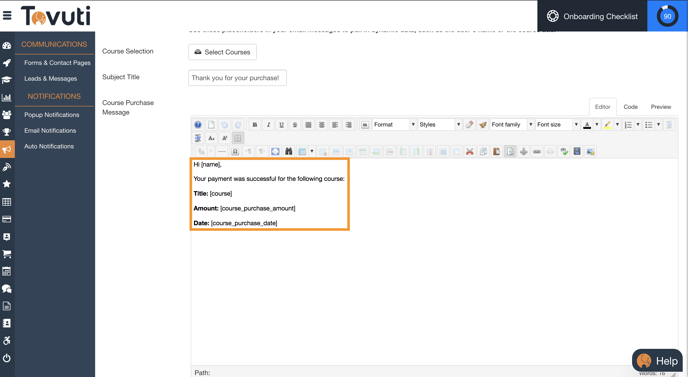688x377 pixels.
Task: Insert horizontal rule line icon
Action: tap(222, 151)
